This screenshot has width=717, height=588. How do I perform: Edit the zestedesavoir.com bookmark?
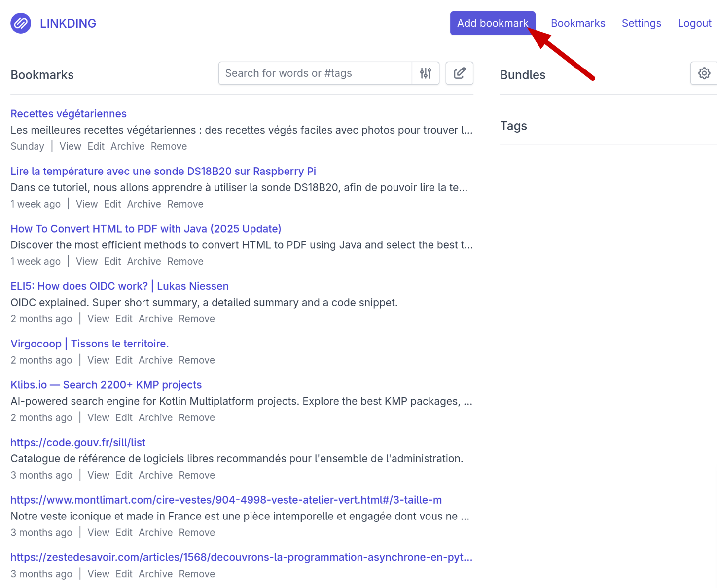tap(124, 574)
